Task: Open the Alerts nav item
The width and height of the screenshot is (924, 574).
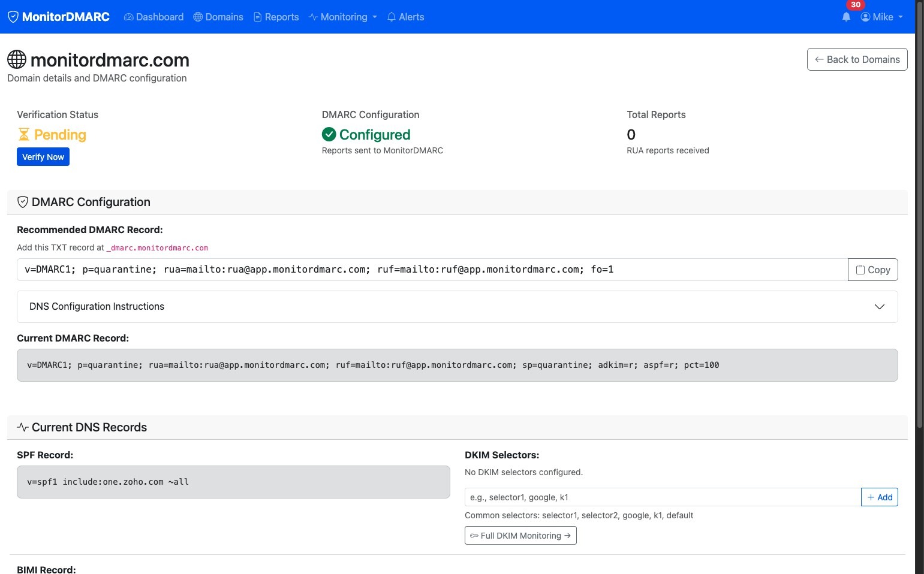Action: [405, 17]
